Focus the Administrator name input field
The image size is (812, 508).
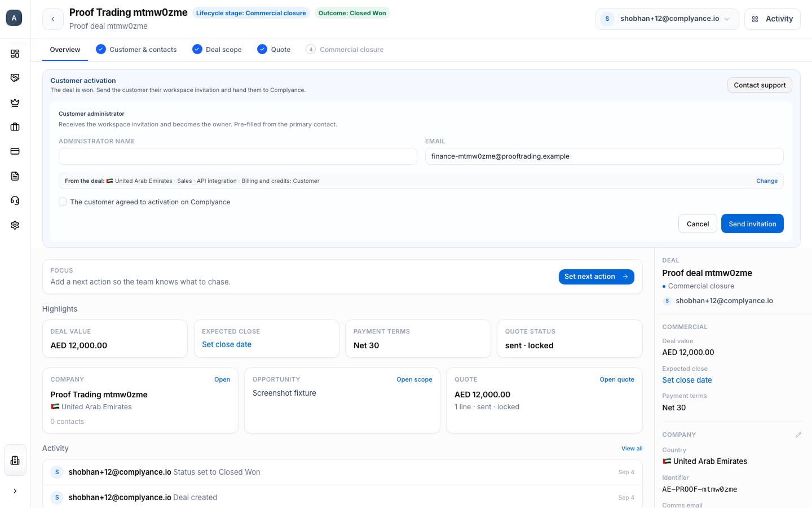(237, 156)
